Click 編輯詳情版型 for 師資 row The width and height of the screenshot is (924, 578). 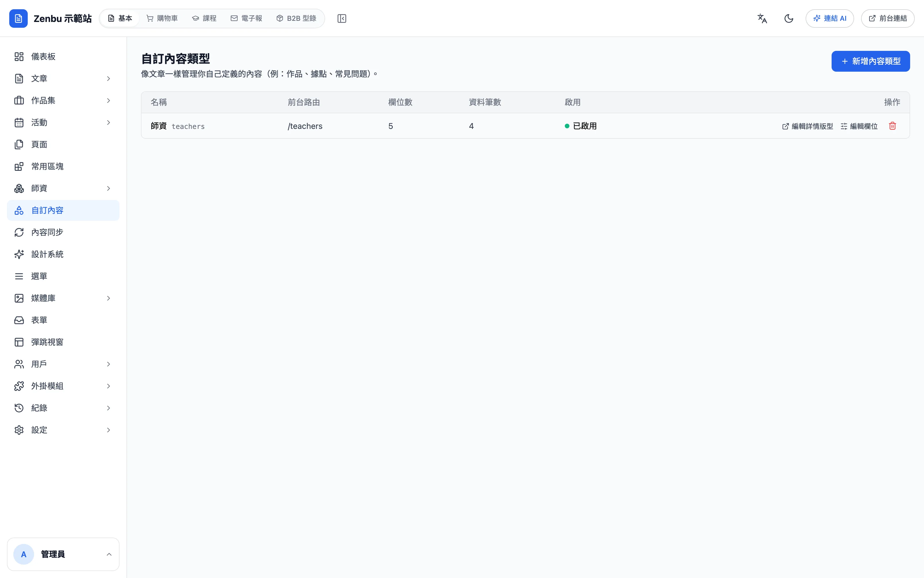click(x=808, y=126)
